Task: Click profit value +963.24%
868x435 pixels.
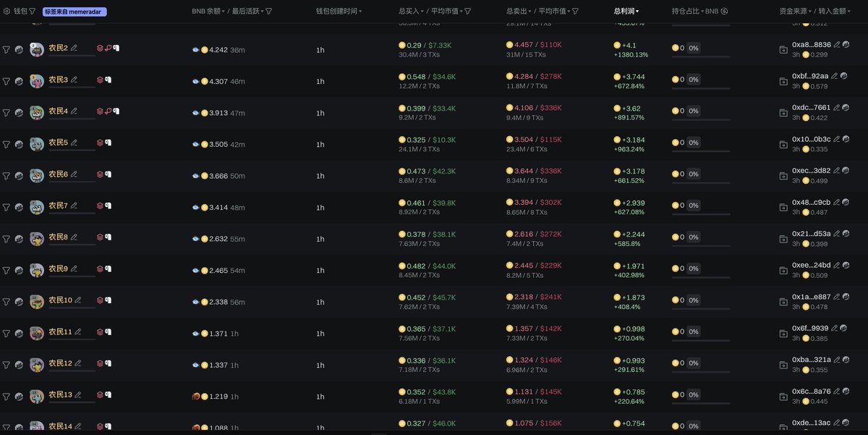Action: (x=629, y=149)
